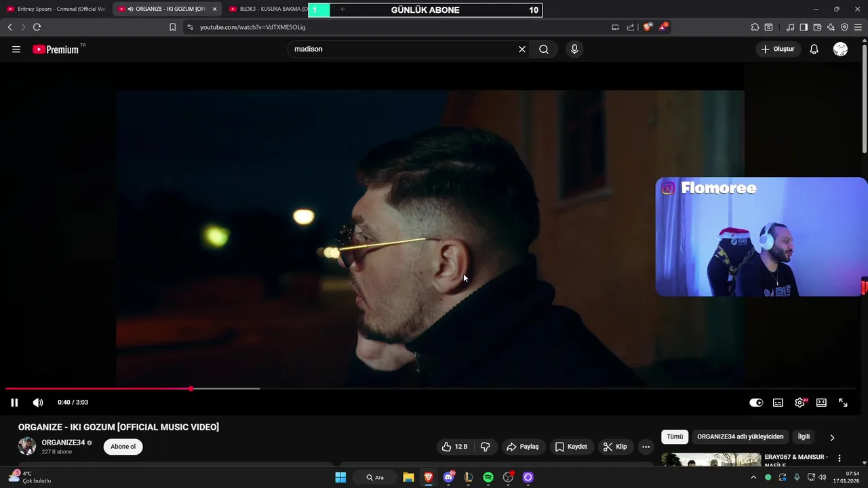This screenshot has height=488, width=868.
Task: Open more actions three-dot menu
Action: (646, 447)
